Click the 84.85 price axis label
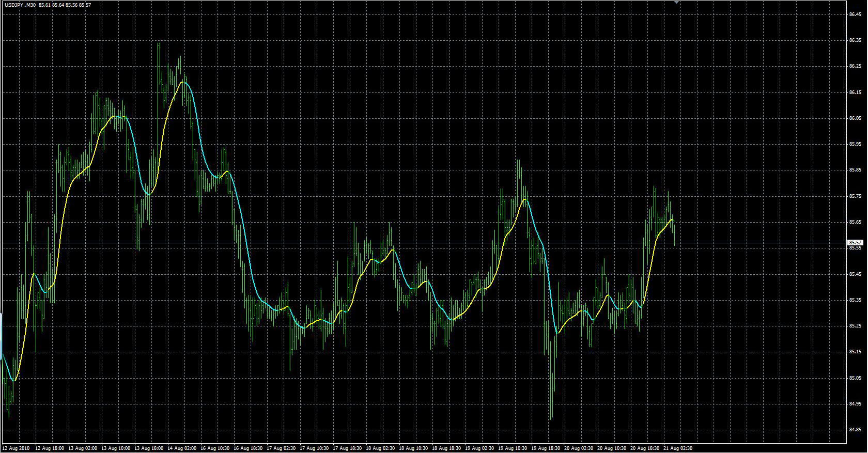This screenshot has height=453, width=868. [x=855, y=430]
